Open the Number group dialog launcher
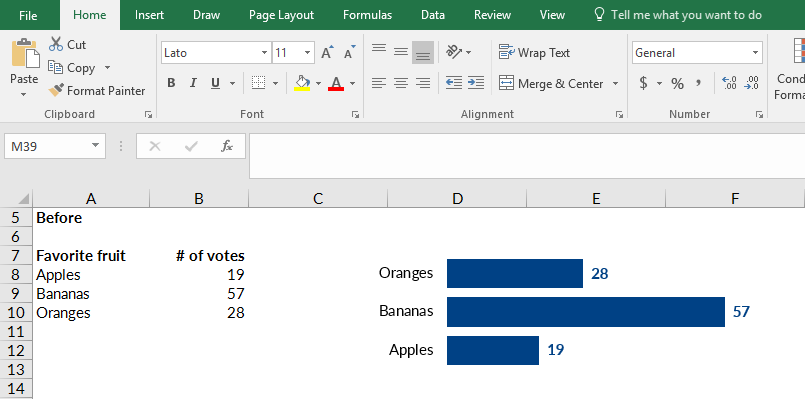This screenshot has height=399, width=805. [x=759, y=115]
